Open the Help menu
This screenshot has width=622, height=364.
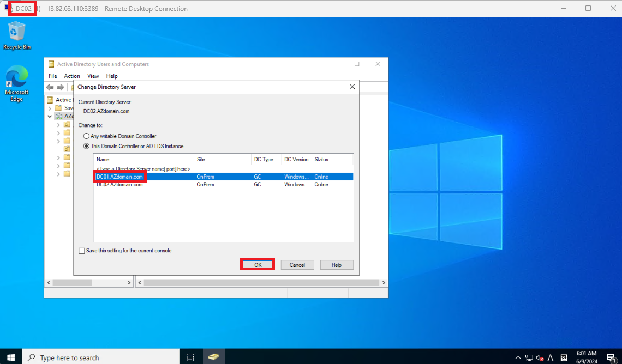tap(112, 76)
